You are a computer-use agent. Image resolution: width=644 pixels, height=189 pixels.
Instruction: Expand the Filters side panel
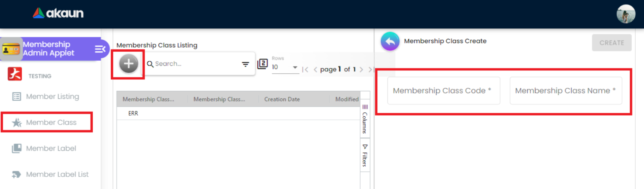coord(365,156)
